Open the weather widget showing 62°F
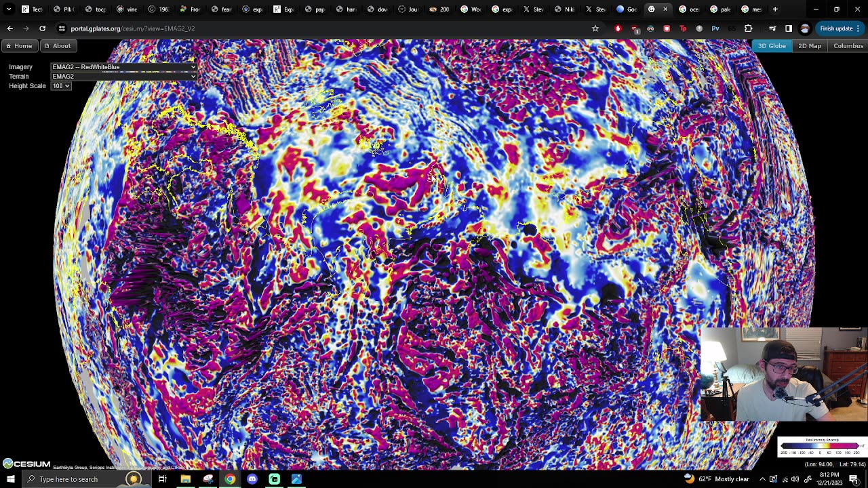The width and height of the screenshot is (868, 488). (717, 479)
